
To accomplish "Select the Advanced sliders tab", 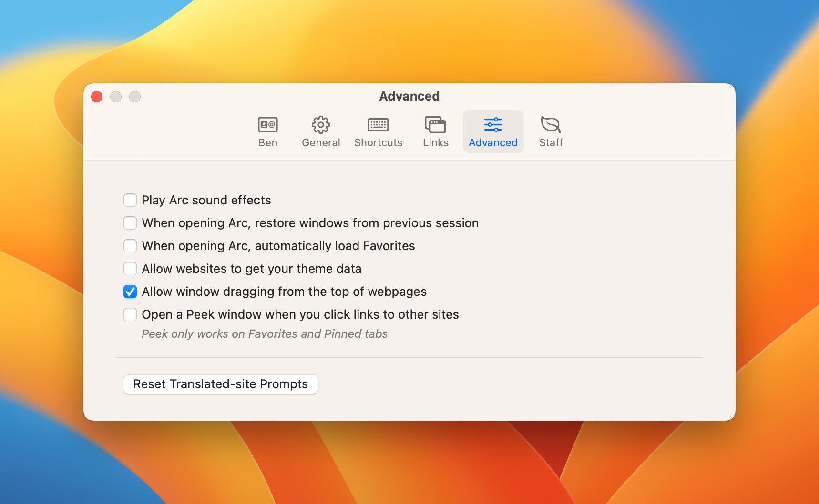I will (x=493, y=132).
